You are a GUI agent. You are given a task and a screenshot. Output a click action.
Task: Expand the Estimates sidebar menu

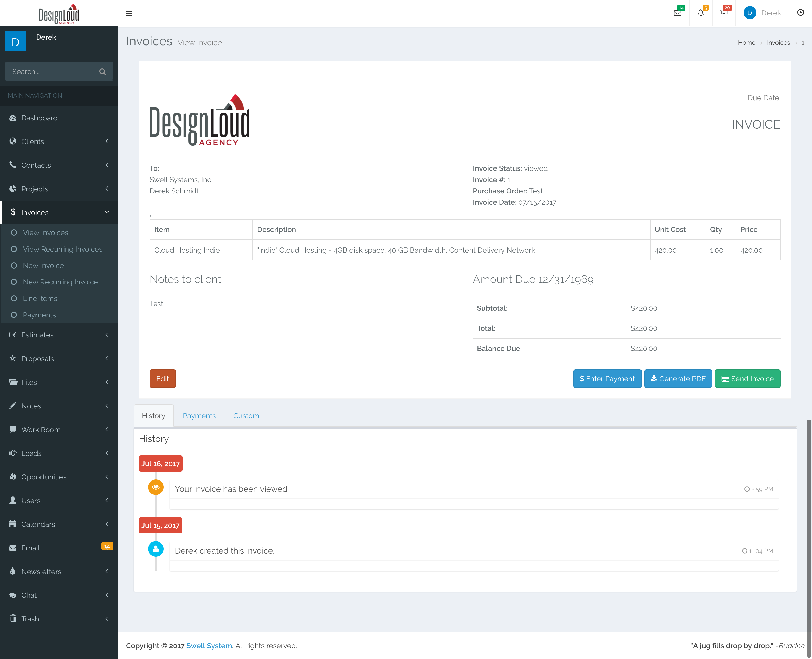point(37,335)
